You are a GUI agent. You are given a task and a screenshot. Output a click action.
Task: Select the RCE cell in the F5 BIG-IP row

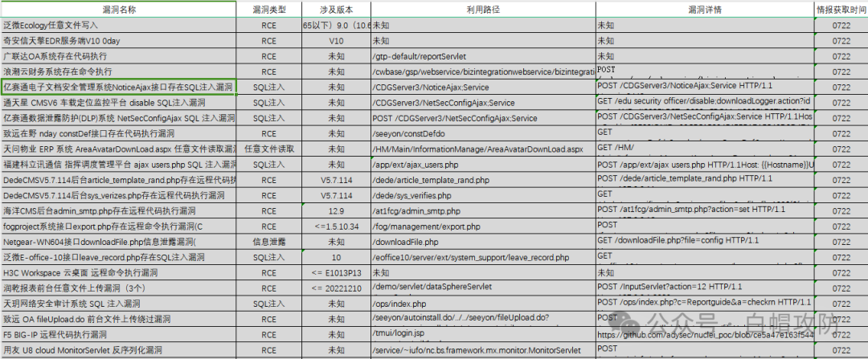(x=269, y=335)
